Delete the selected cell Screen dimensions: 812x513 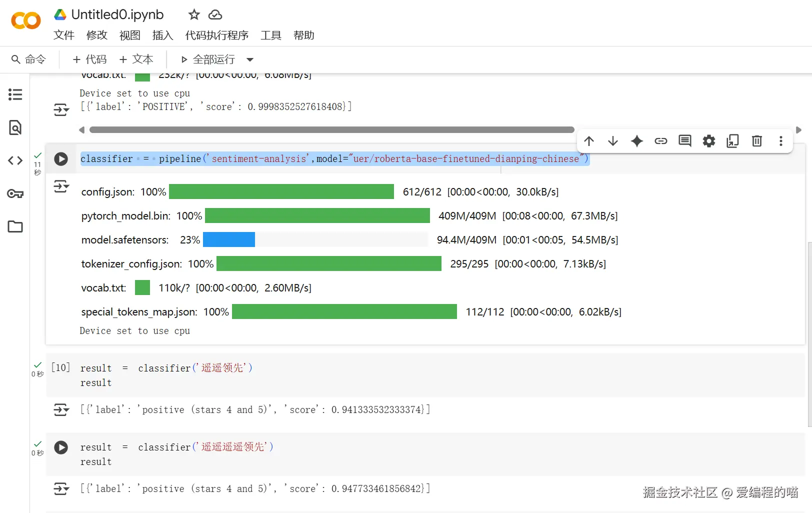tap(757, 141)
